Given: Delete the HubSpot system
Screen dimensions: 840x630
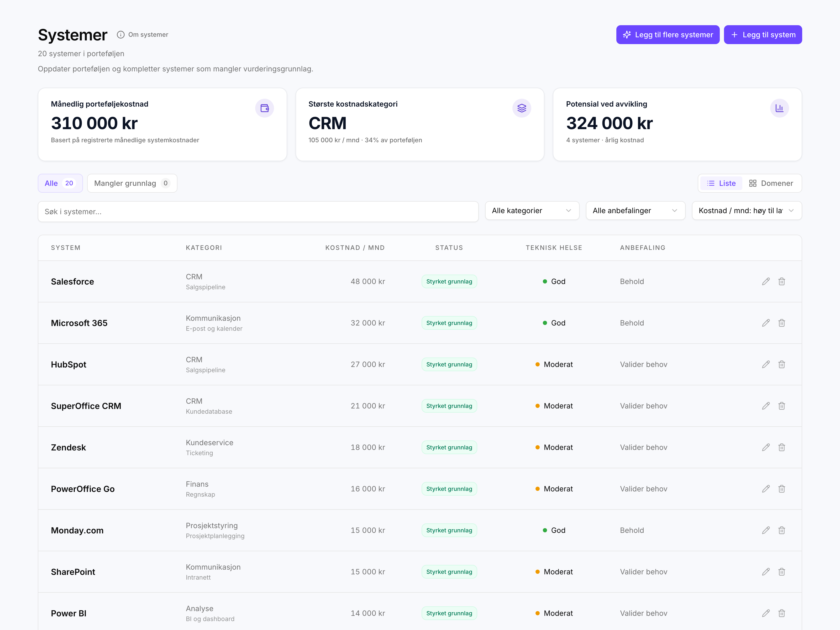Looking at the screenshot, I should [x=781, y=364].
